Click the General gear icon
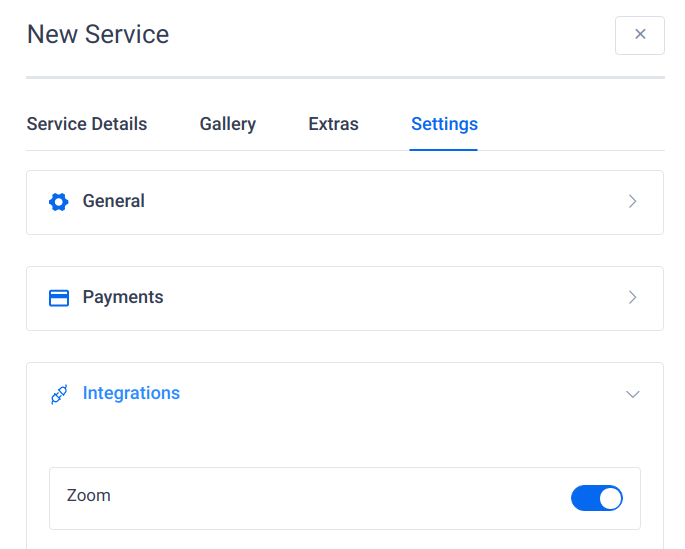 [59, 202]
